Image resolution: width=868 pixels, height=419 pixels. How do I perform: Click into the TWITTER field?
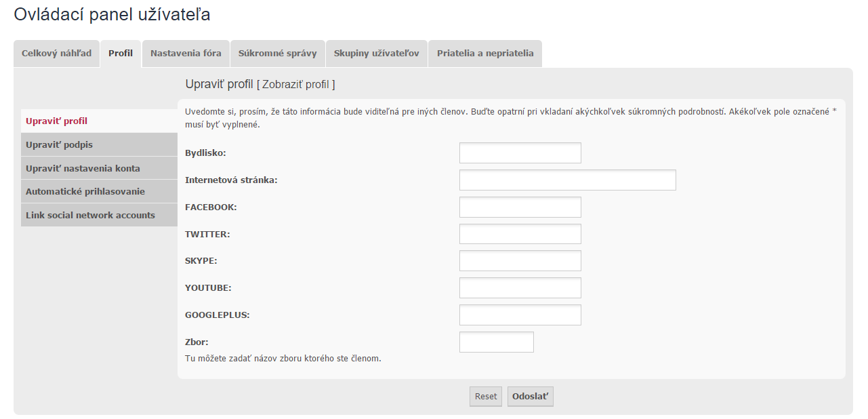tap(520, 234)
